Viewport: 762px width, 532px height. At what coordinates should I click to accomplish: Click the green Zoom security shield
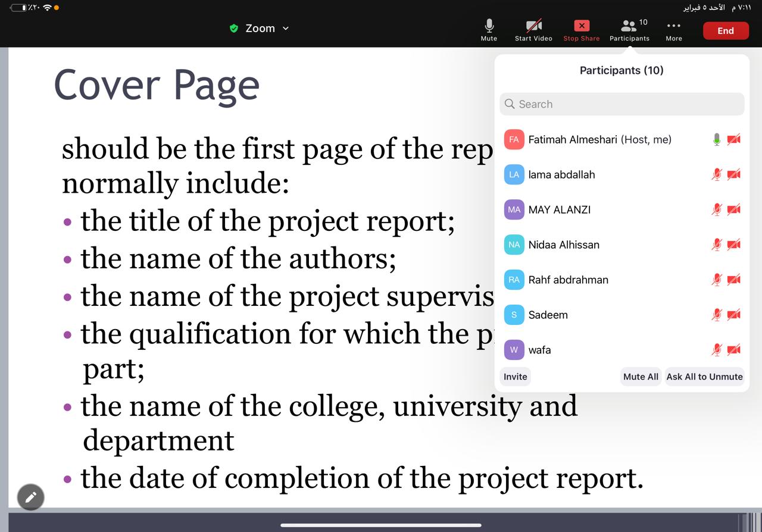coord(234,29)
